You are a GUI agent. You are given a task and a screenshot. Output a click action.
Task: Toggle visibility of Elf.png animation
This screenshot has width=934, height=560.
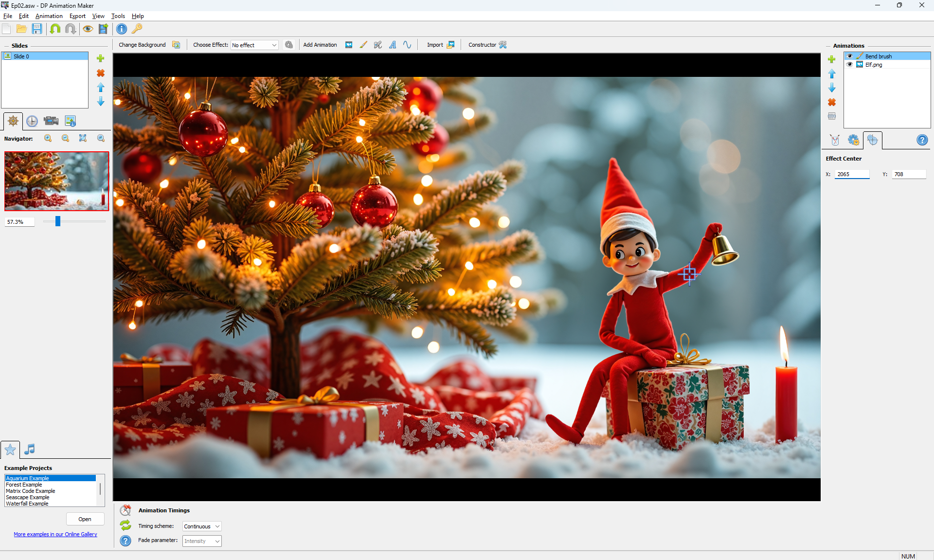[x=850, y=65]
